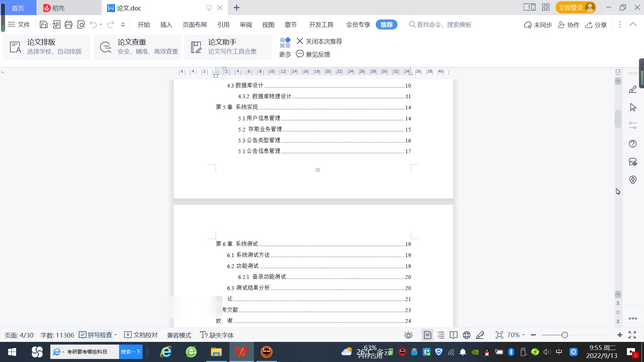Image resolution: width=644 pixels, height=362 pixels.
Task: Click the Undo arrow icon
Action: pos(94,24)
